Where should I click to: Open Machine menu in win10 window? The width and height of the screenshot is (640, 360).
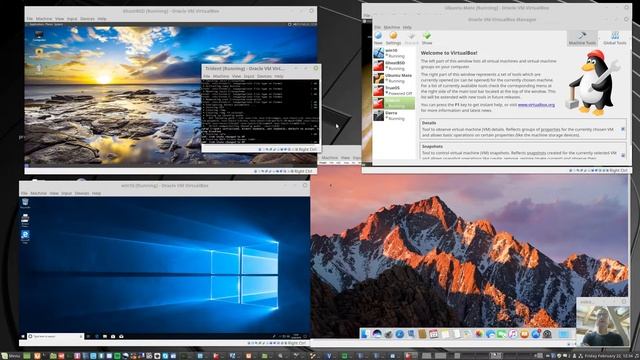pos(38,193)
